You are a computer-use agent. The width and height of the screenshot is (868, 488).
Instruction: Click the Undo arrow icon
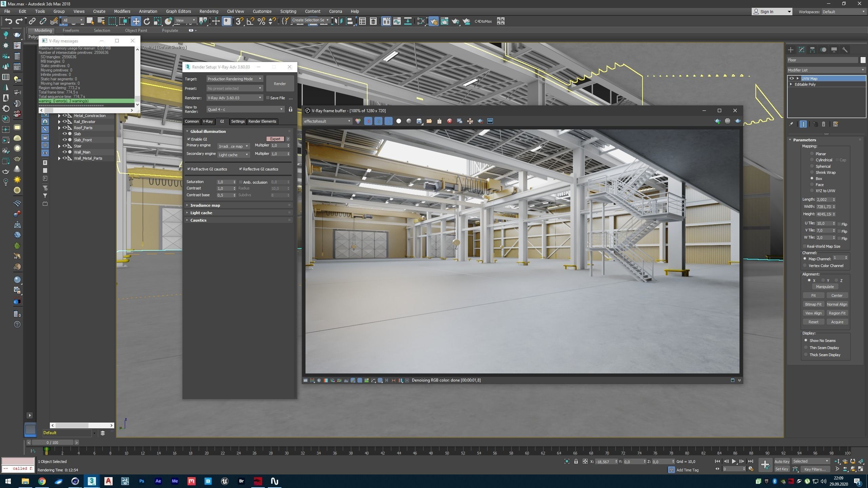click(x=8, y=21)
